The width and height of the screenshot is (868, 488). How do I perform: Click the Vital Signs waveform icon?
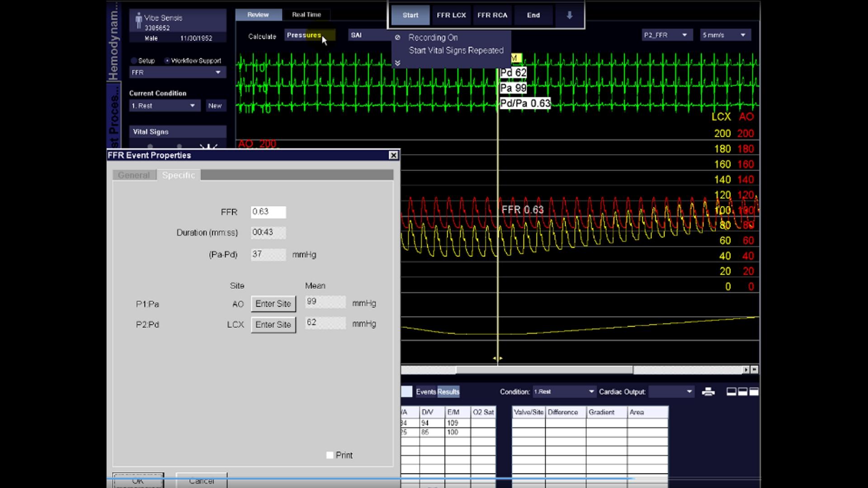pyautogui.click(x=208, y=145)
